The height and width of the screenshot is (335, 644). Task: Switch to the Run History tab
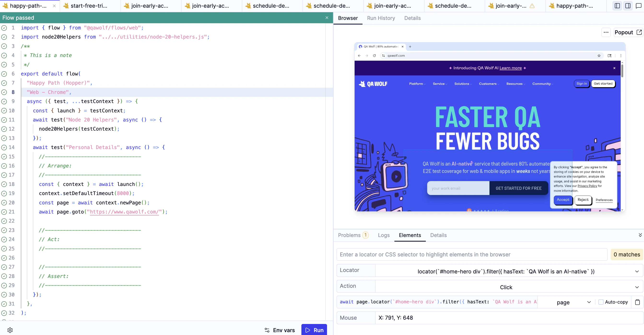click(x=381, y=18)
